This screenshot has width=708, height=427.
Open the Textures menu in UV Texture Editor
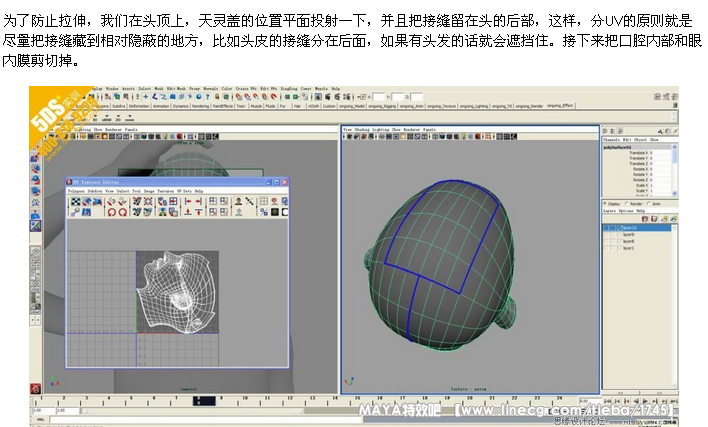coord(166,191)
